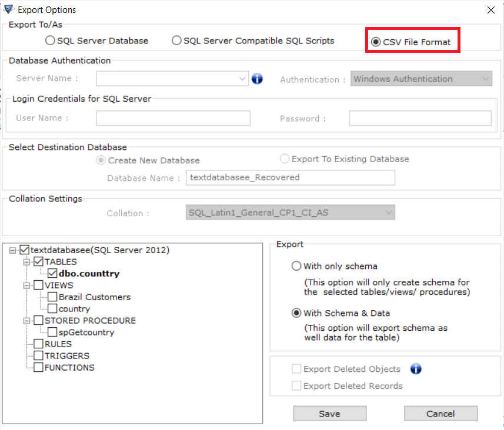Open the Server Name dropdown
The image size is (504, 430).
coord(242,78)
